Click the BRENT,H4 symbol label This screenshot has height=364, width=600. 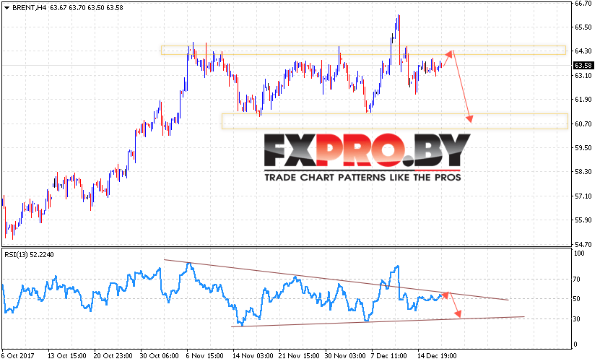[x=29, y=8]
